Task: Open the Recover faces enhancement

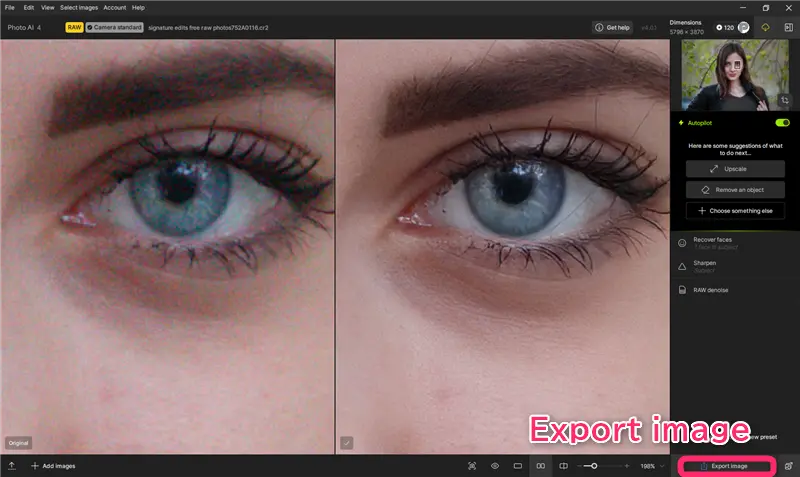Action: coord(735,243)
